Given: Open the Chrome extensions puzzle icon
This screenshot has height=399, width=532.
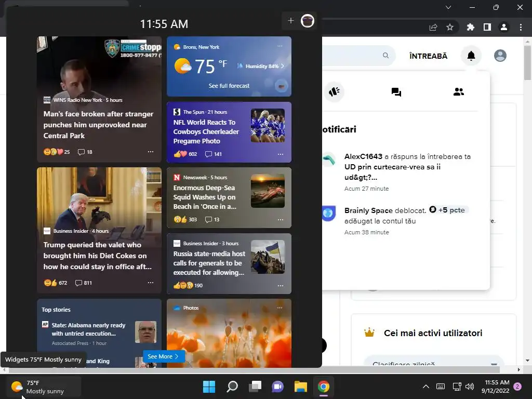Looking at the screenshot, I should click(471, 27).
